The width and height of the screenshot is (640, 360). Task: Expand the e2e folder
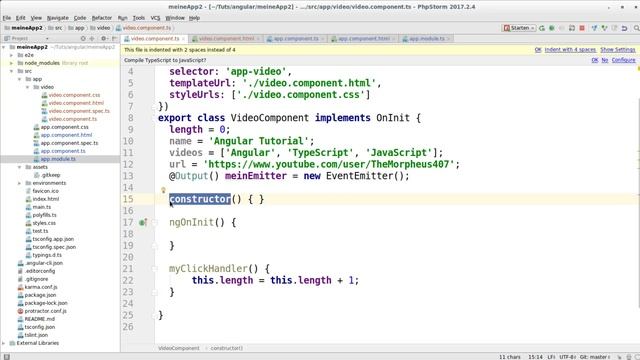[11, 55]
